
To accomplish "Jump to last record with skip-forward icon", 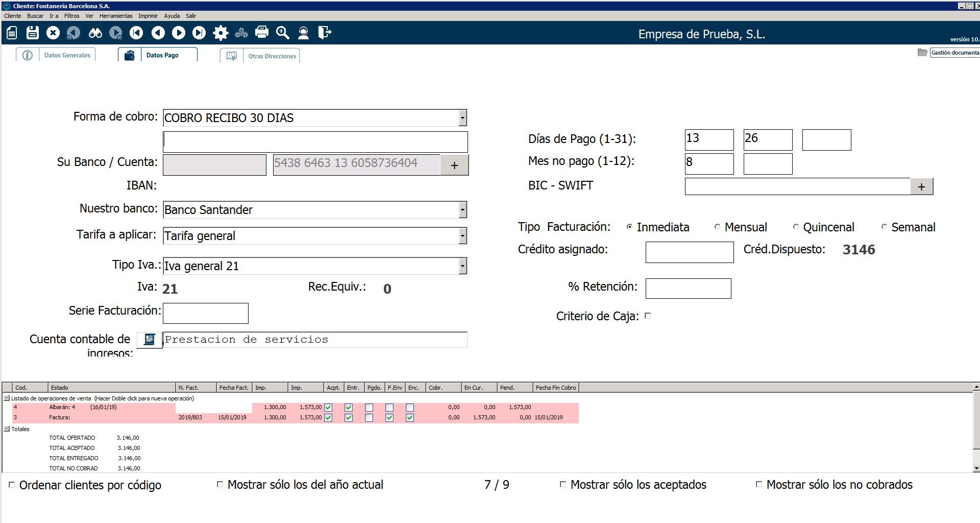I will [x=199, y=33].
